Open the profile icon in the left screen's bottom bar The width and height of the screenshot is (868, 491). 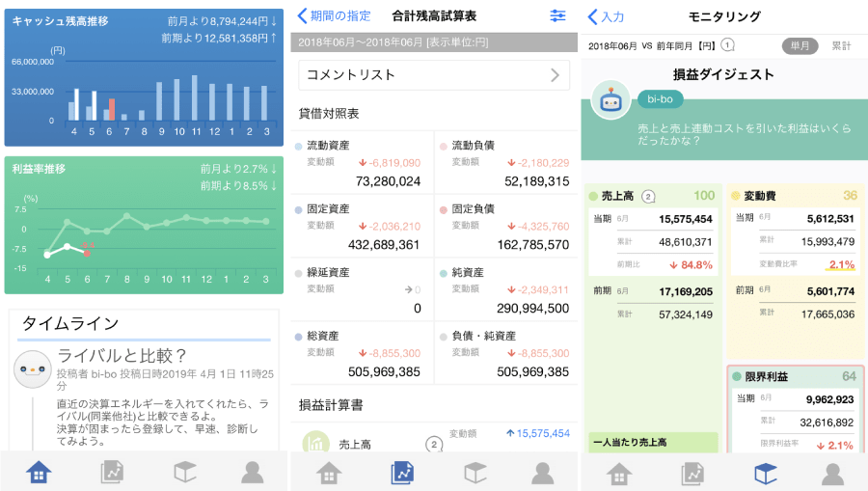(253, 472)
